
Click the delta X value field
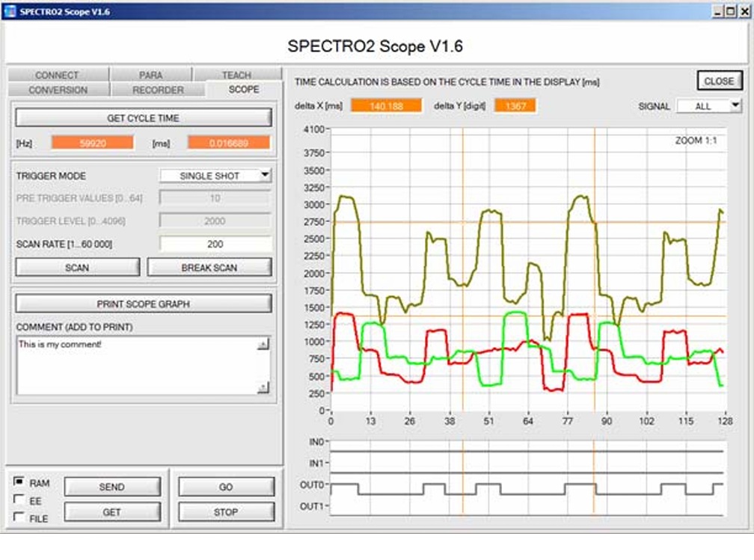tap(386, 105)
